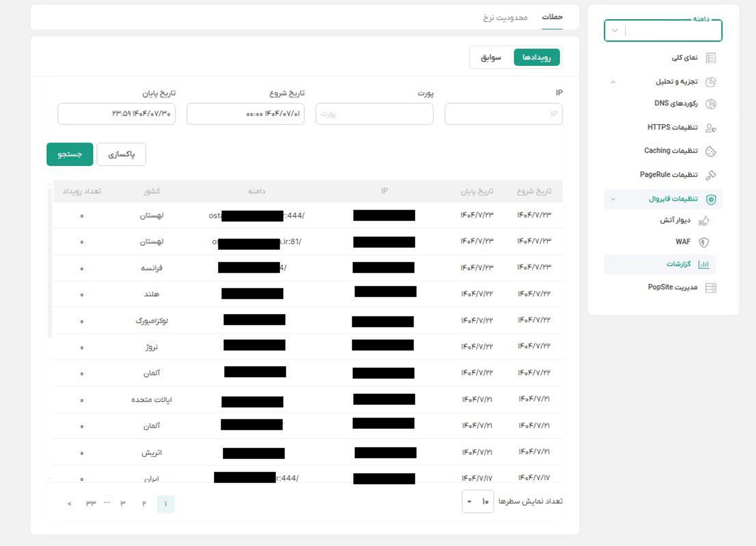
Task: Click the پاکسازی clear button
Action: 121,154
